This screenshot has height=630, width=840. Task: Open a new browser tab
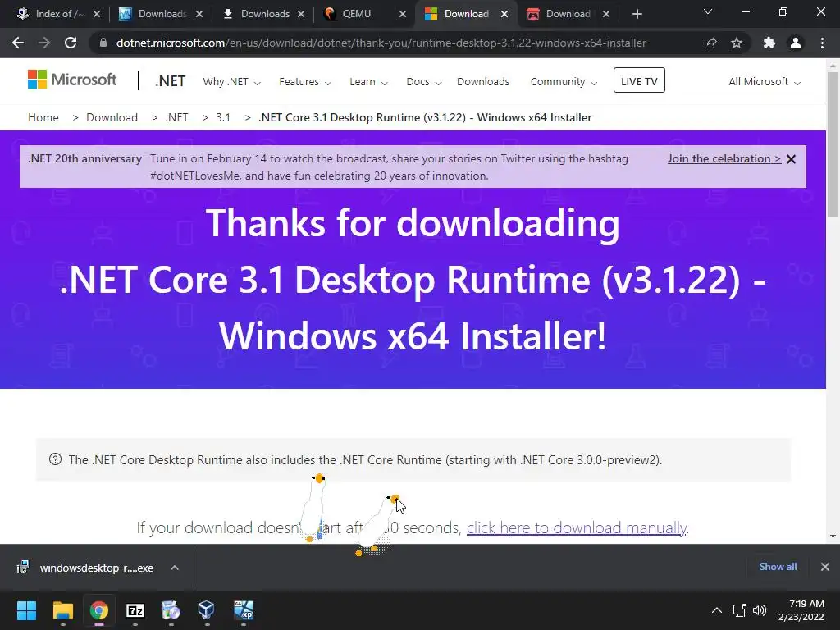(637, 14)
